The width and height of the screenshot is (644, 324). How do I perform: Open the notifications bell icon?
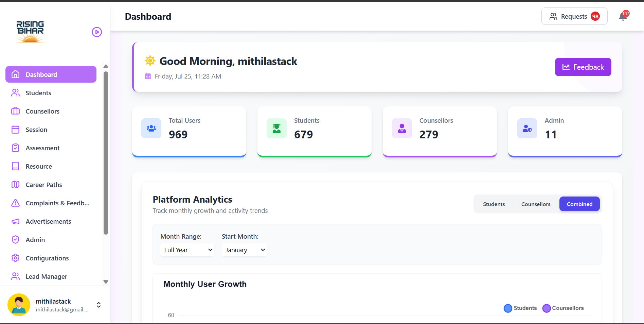click(623, 16)
